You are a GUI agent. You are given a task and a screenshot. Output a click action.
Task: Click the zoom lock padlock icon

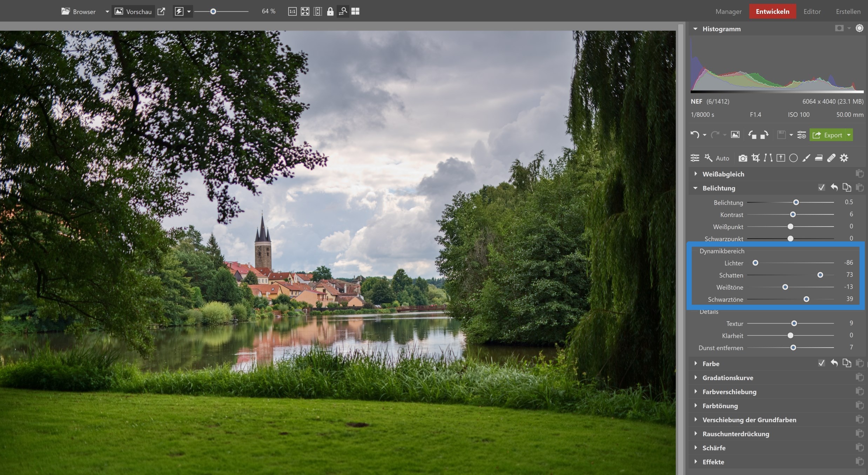[330, 12]
